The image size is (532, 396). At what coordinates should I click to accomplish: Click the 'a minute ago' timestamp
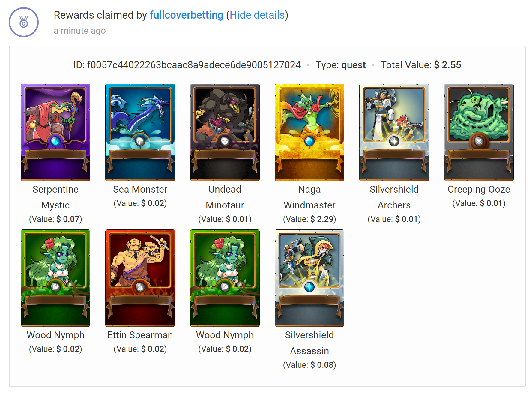click(80, 31)
